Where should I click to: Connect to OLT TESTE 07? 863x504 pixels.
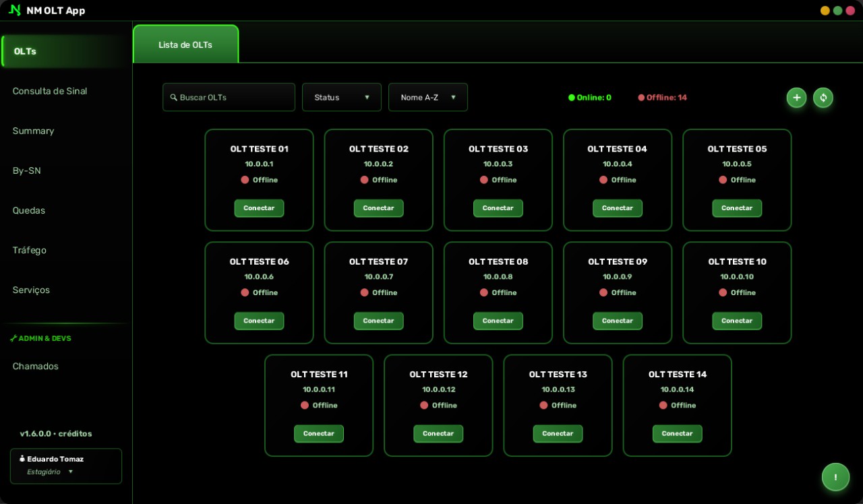point(378,321)
